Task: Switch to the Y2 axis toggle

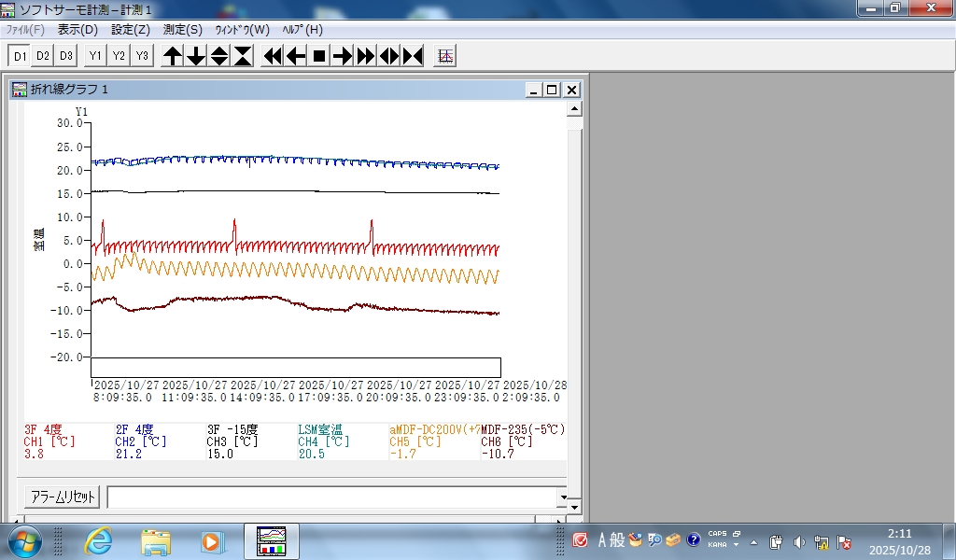Action: click(119, 56)
